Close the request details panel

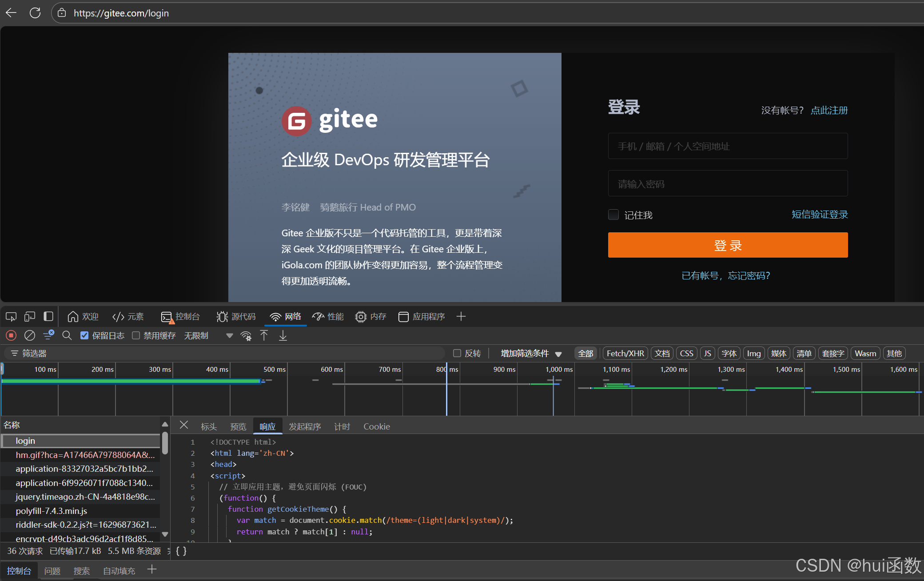point(184,425)
